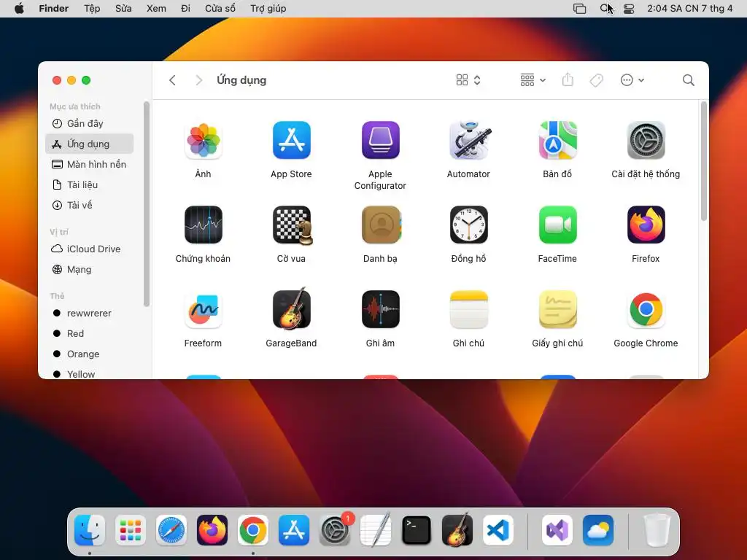
Task: Expand the group-by options dropdown
Action: [x=533, y=80]
